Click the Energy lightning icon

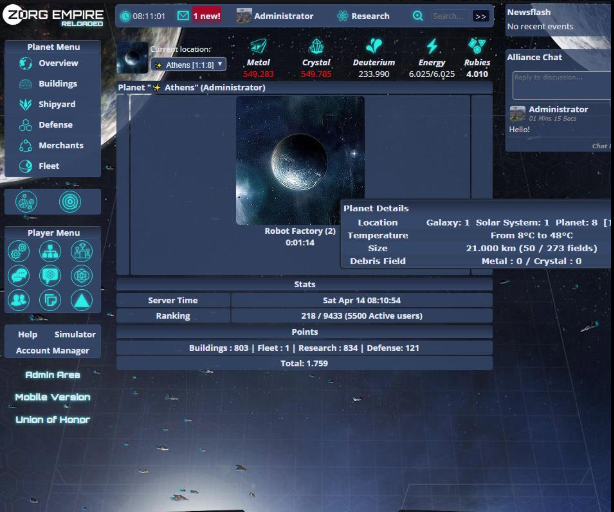point(432,46)
